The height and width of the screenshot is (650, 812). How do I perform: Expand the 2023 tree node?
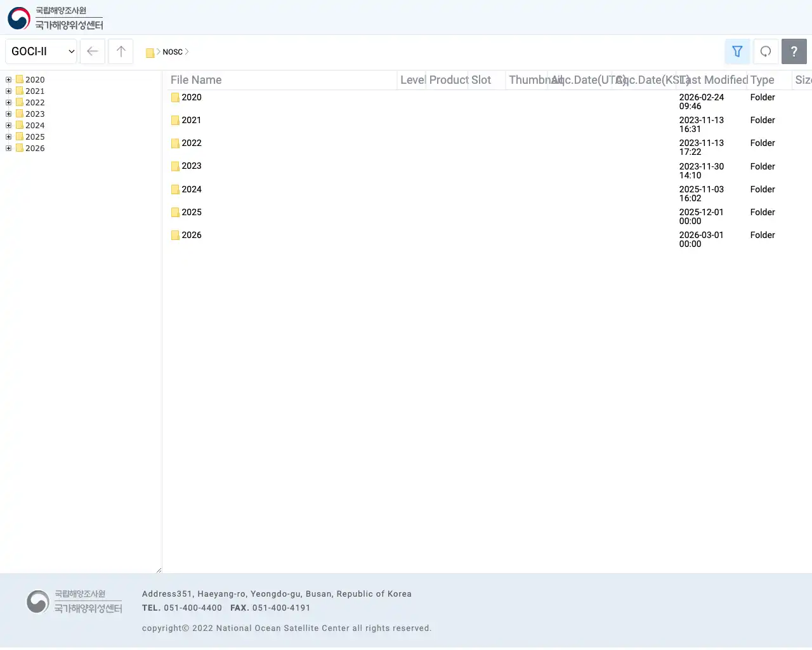tap(8, 114)
